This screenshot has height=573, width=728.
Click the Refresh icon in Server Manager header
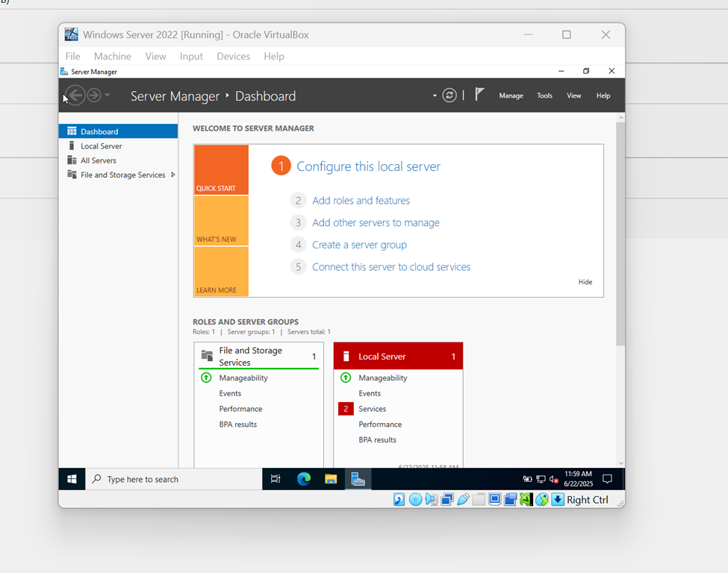(449, 95)
